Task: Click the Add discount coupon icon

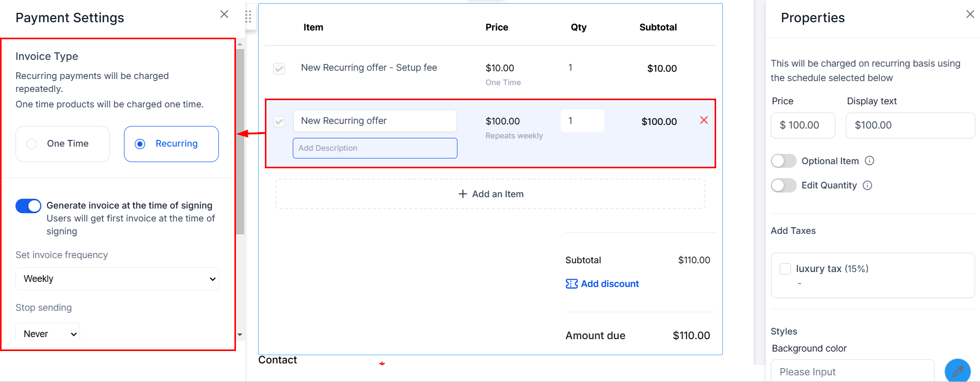Action: click(572, 284)
